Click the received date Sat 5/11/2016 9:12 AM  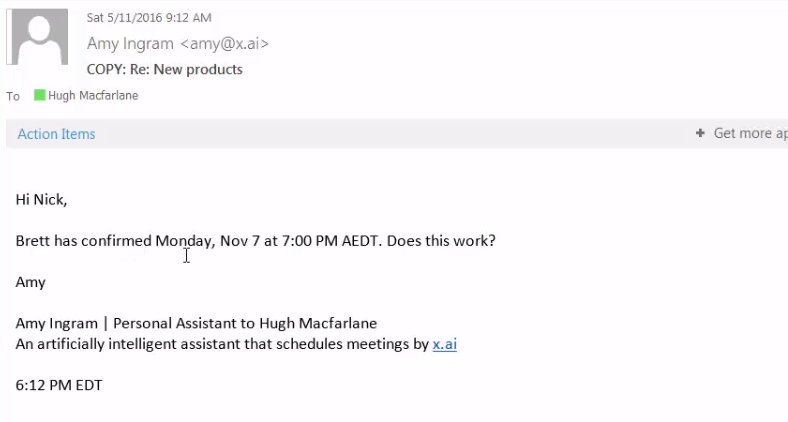149,18
